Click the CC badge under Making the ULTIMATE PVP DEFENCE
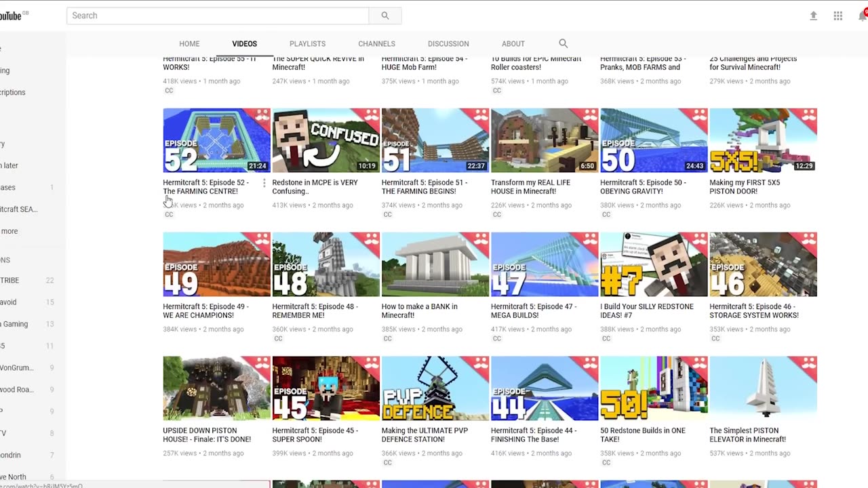 (388, 463)
